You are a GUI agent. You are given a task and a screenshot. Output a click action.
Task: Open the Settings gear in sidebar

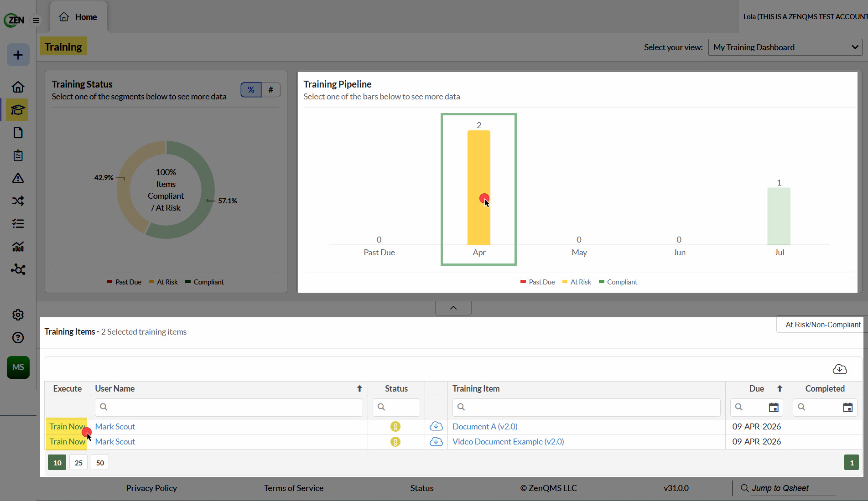click(18, 315)
